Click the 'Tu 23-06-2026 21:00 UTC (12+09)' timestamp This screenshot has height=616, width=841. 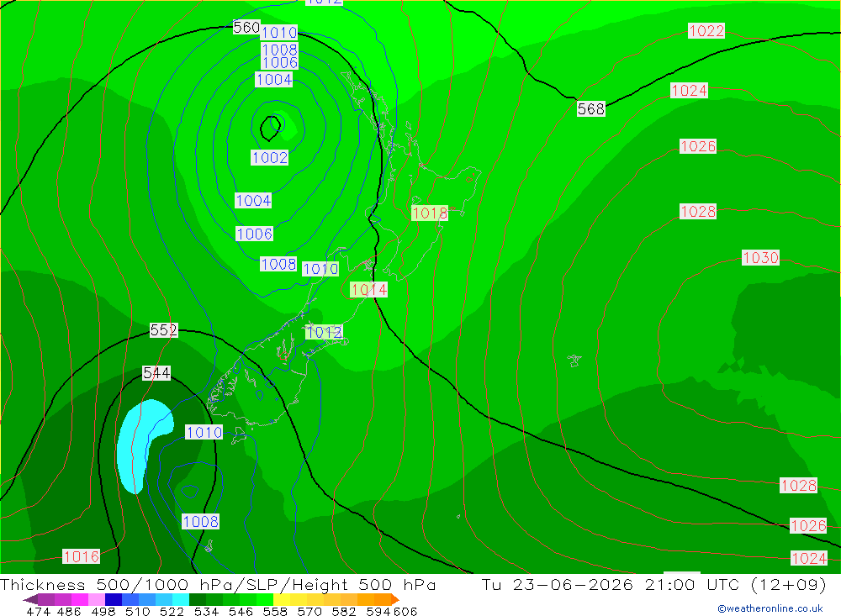click(x=653, y=584)
